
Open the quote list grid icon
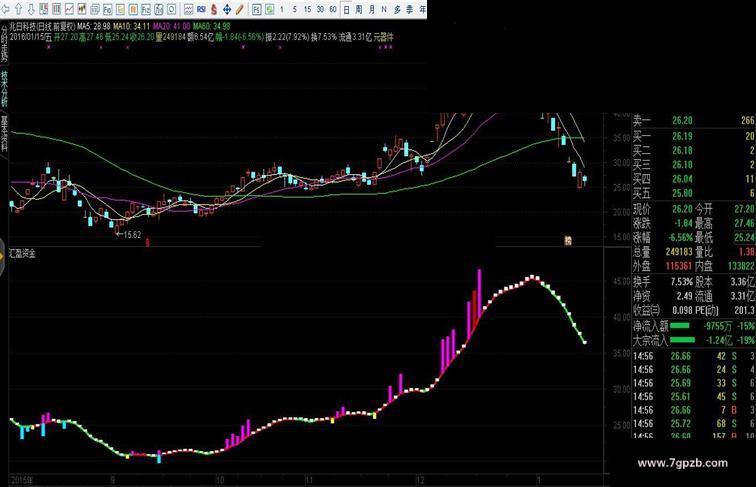click(x=56, y=9)
